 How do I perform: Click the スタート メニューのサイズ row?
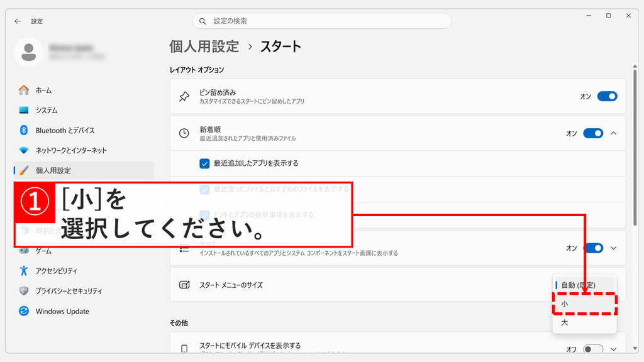point(397,285)
